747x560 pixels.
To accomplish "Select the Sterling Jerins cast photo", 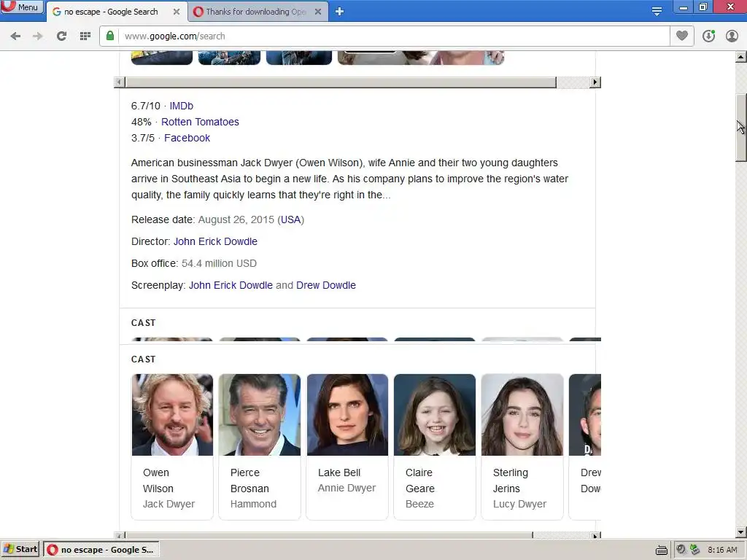I will 522,415.
